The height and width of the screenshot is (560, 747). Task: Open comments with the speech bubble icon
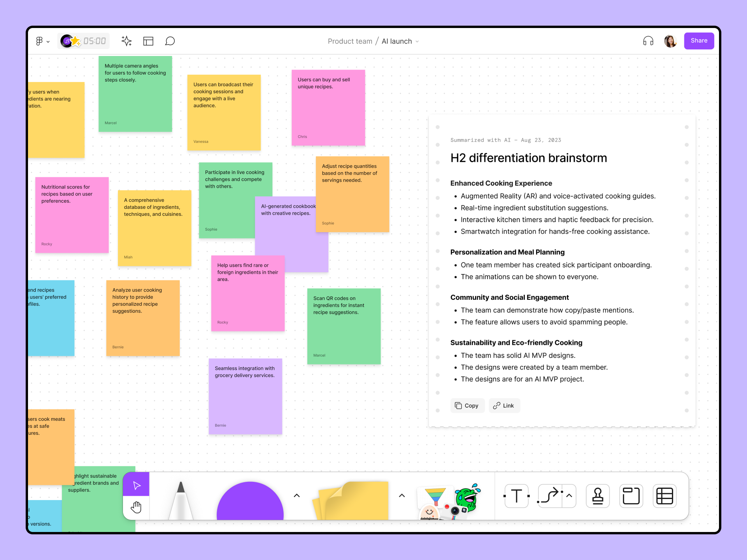click(170, 41)
